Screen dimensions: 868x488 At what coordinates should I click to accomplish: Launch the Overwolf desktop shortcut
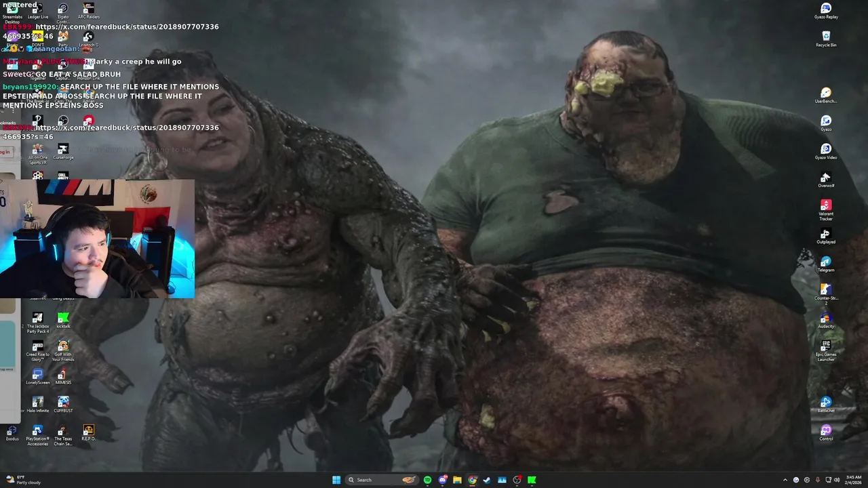[x=826, y=180]
